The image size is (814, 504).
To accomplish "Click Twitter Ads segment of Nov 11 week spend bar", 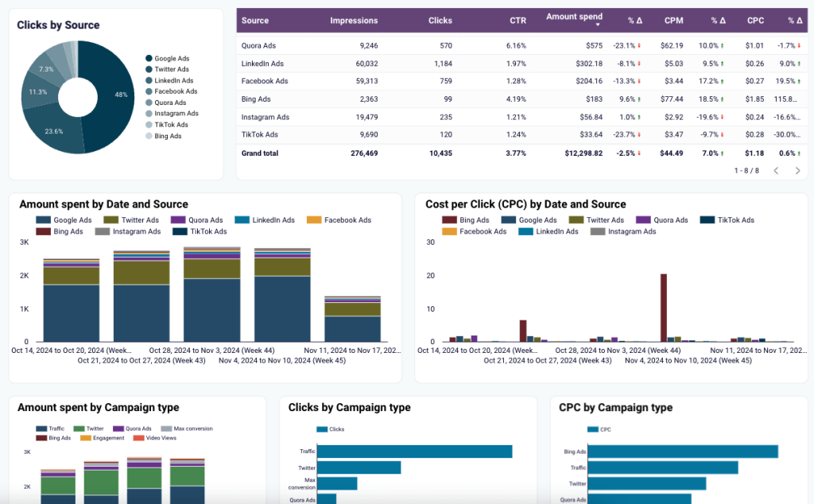I will pyautogui.click(x=352, y=309).
